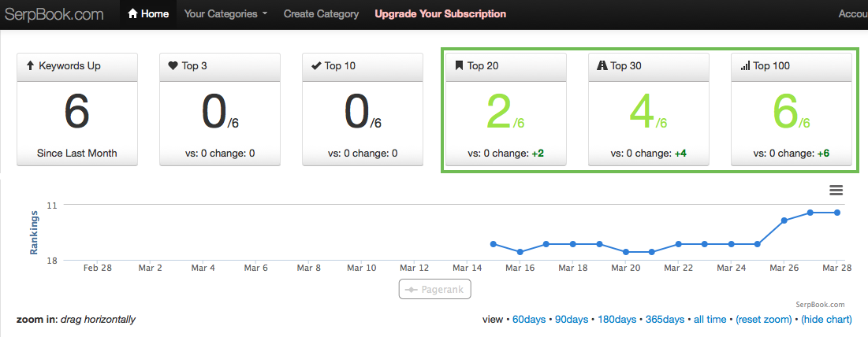
Task: Switch chart view to 90days
Action: pos(572,320)
